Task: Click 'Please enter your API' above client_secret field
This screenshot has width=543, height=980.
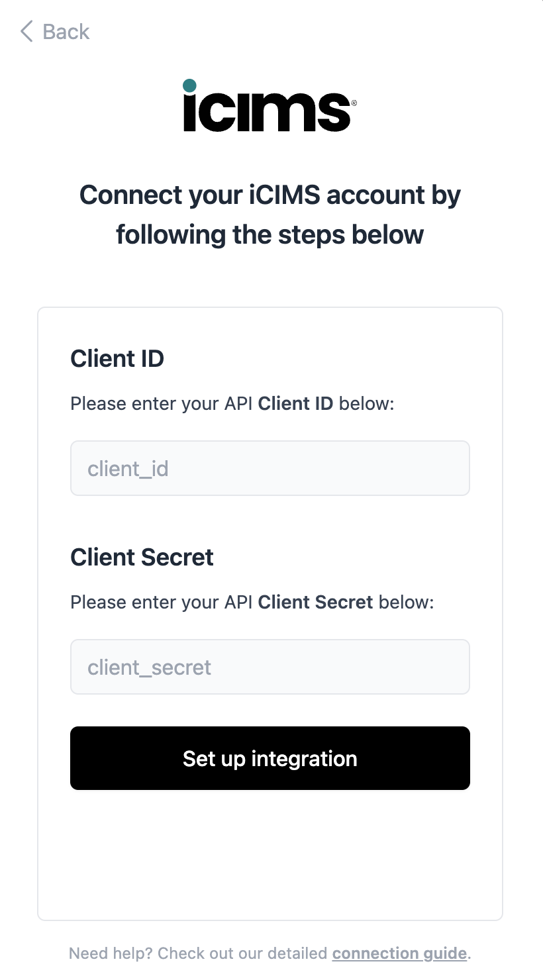Action: click(162, 602)
